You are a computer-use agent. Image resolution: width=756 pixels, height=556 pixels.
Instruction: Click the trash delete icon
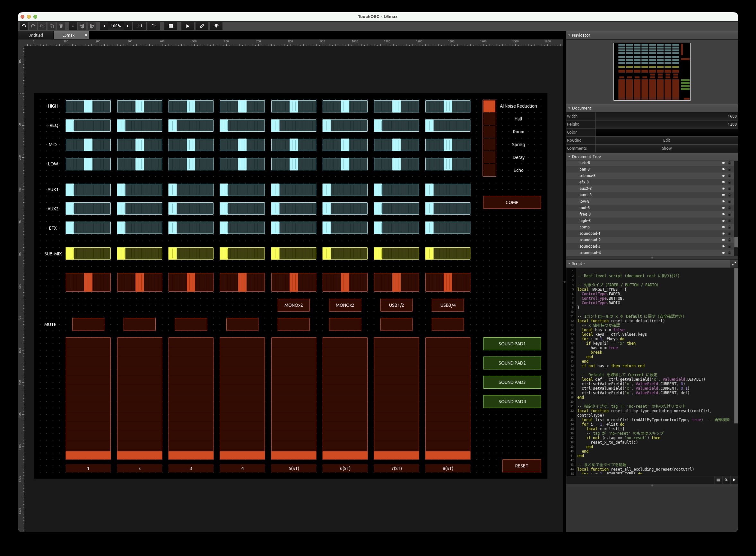tap(61, 26)
